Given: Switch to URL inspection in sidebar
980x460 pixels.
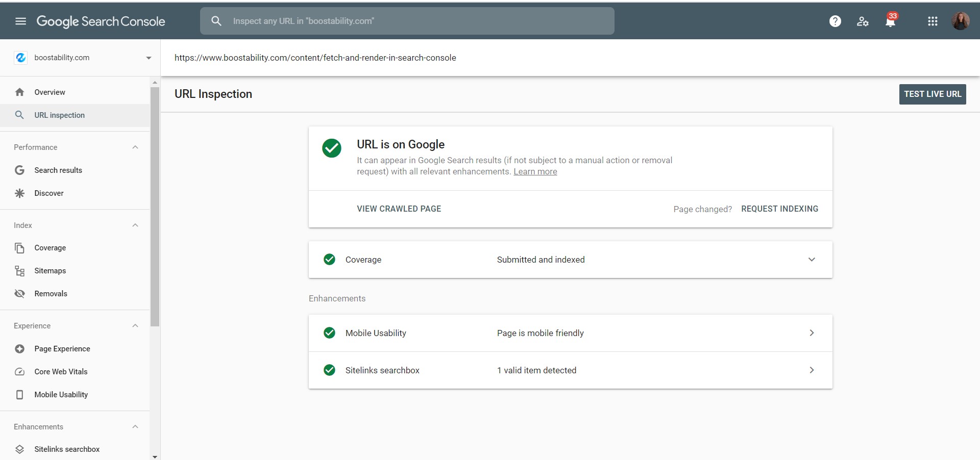Looking at the screenshot, I should [60, 115].
